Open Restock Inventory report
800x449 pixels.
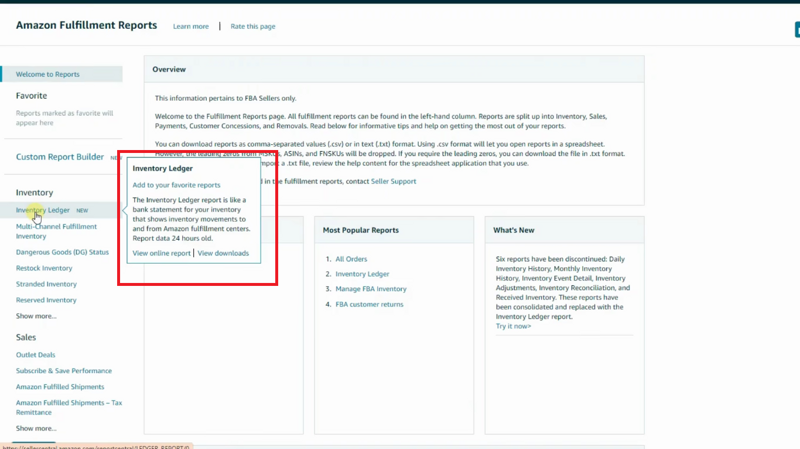(x=44, y=268)
